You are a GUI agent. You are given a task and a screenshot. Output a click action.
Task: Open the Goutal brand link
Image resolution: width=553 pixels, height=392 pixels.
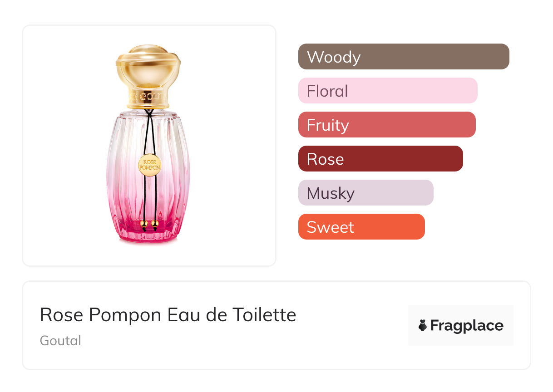point(60,341)
